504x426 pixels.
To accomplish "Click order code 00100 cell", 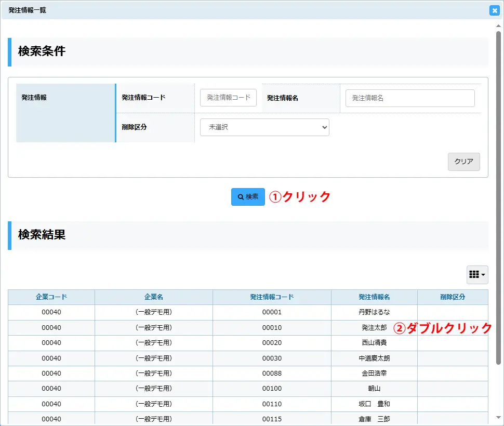I will 272,389.
